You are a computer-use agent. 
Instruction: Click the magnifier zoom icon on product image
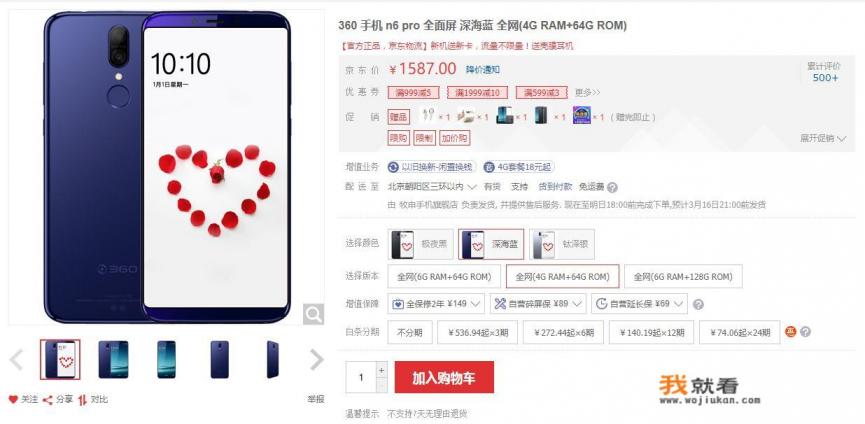pyautogui.click(x=313, y=314)
